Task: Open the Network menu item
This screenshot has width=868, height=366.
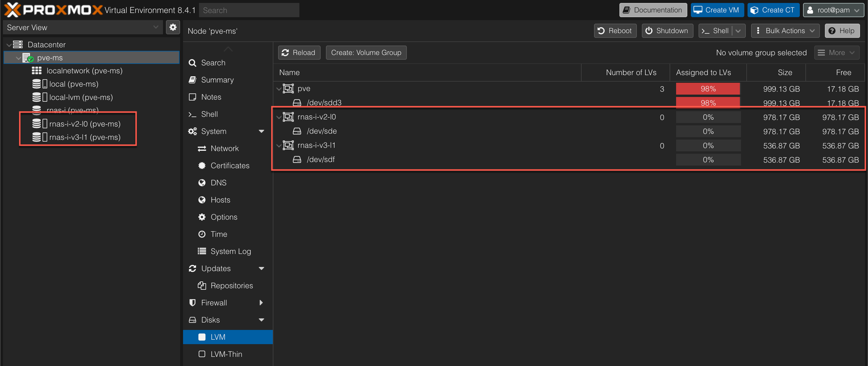Action: pyautogui.click(x=228, y=148)
